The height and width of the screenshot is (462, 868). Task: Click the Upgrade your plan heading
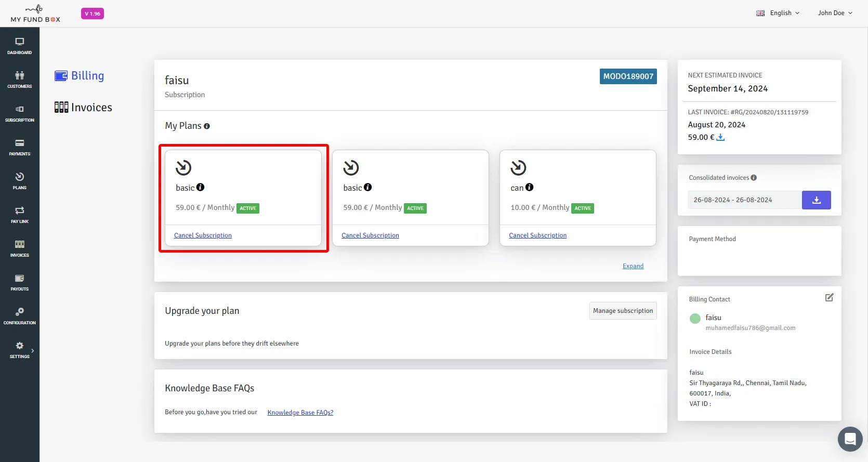[202, 311]
